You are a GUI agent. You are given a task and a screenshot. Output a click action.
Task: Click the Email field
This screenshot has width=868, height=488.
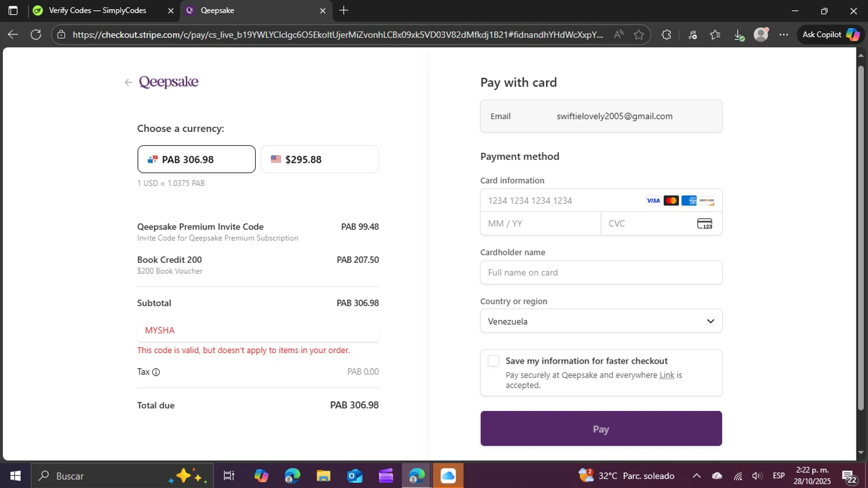(601, 116)
